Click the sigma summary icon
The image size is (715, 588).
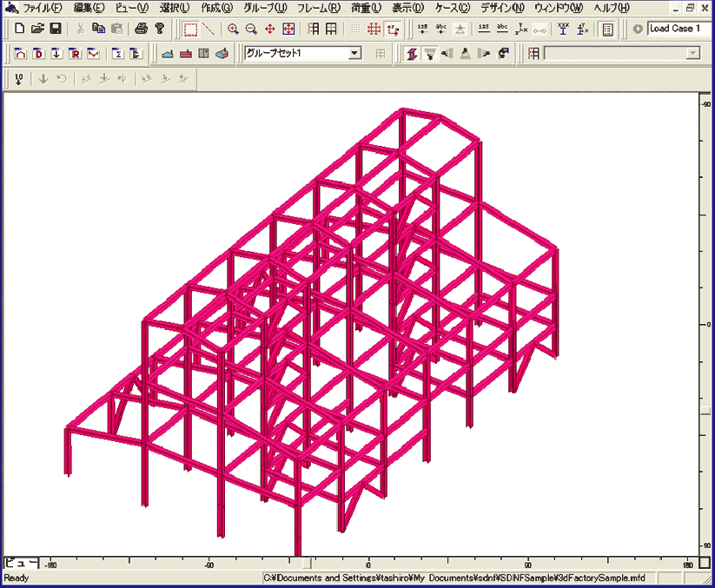(x=117, y=54)
